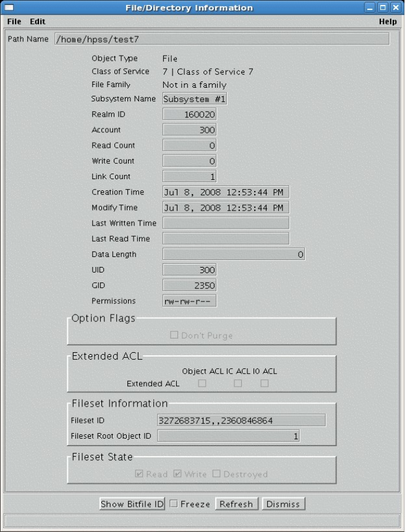Viewport: 405px width, 532px height.
Task: Click the UID field
Action: pos(189,270)
